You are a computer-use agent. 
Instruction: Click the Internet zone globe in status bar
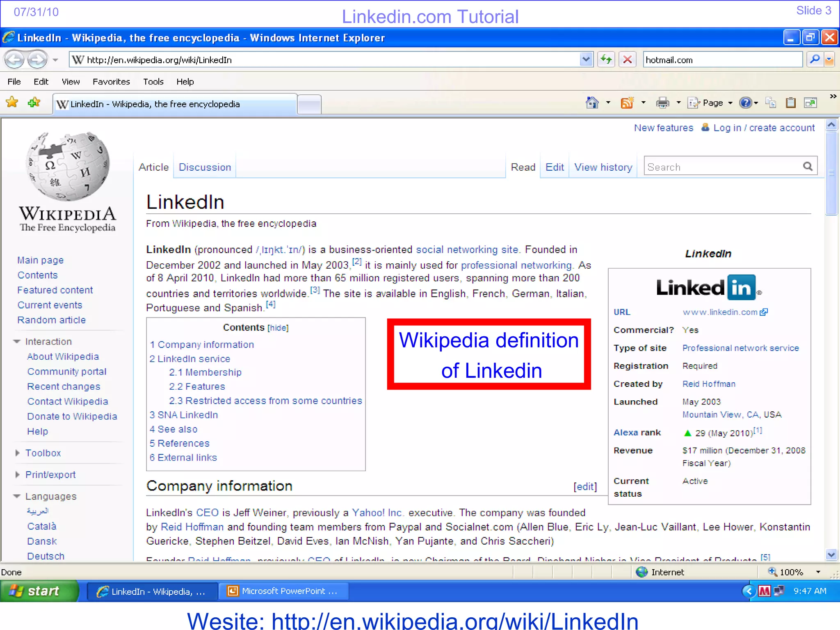(641, 572)
